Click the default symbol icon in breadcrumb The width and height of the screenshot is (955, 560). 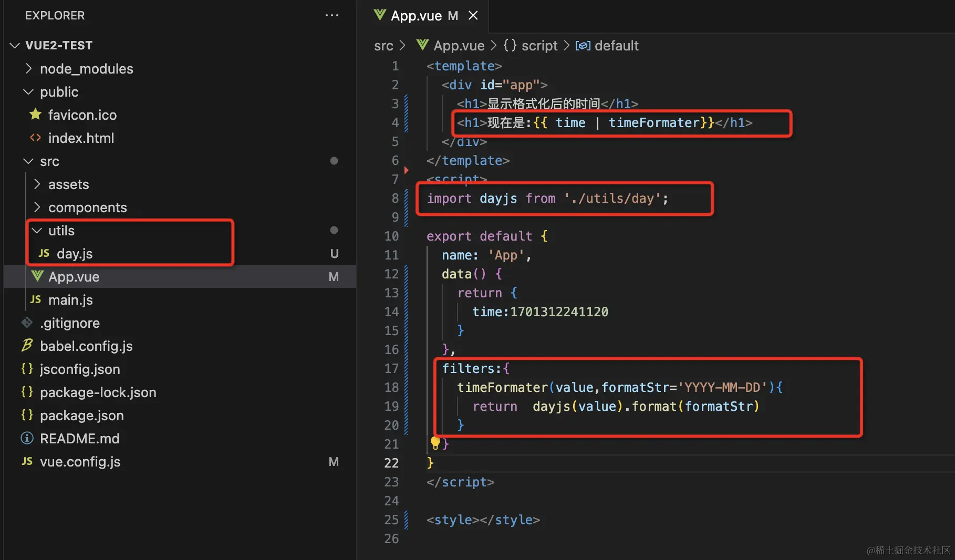(583, 46)
